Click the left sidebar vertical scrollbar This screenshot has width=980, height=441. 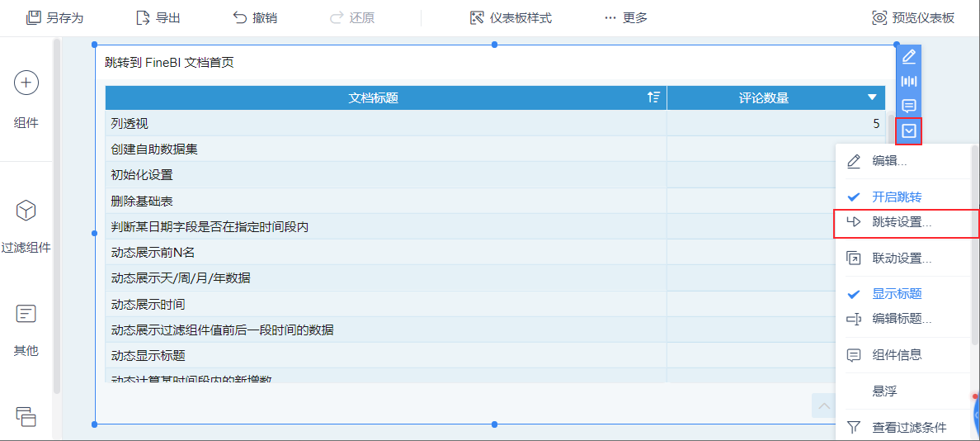(57, 216)
